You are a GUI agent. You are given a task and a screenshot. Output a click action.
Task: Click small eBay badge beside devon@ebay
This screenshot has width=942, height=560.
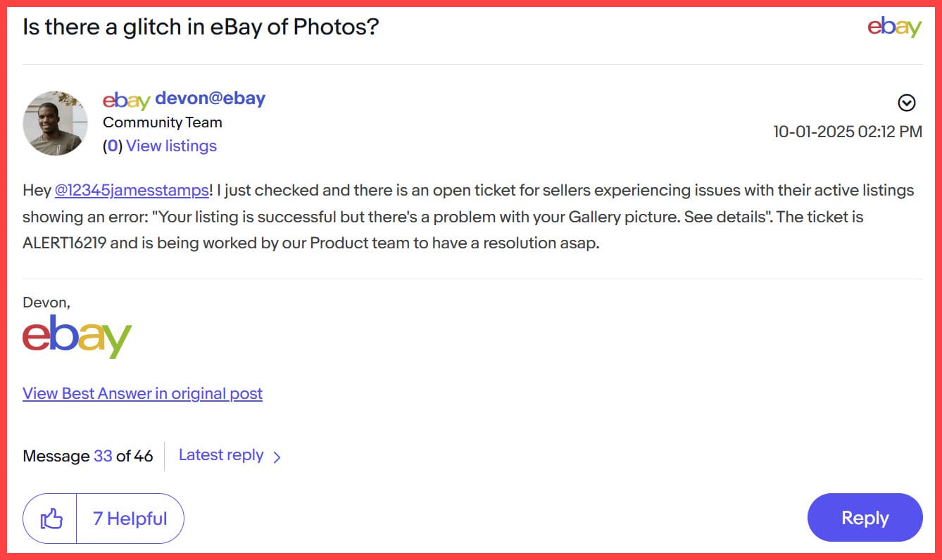coord(126,100)
